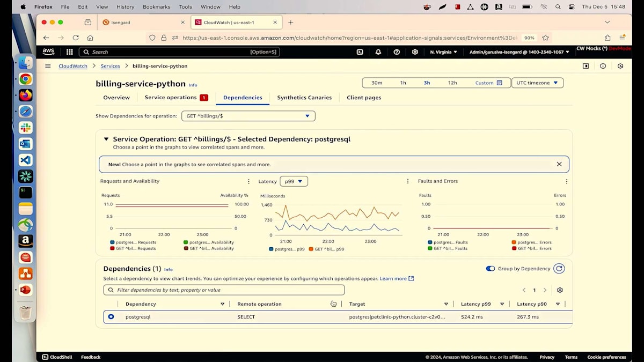Open Admin account menu dropdown
The height and width of the screenshot is (362, 644).
(519, 52)
